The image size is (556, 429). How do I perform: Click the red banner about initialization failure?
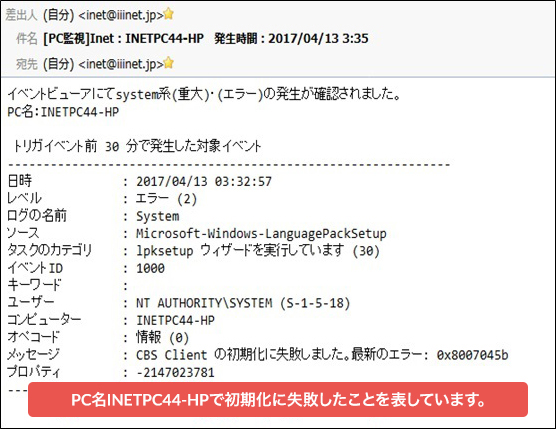tap(278, 400)
